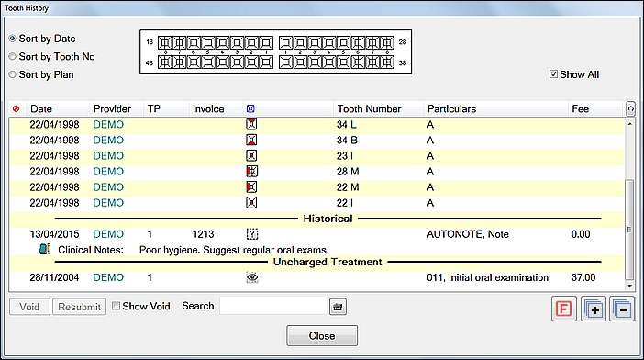The height and width of the screenshot is (360, 644).
Task: Click AUTONOTE, Note particulars text
Action: pos(468,234)
